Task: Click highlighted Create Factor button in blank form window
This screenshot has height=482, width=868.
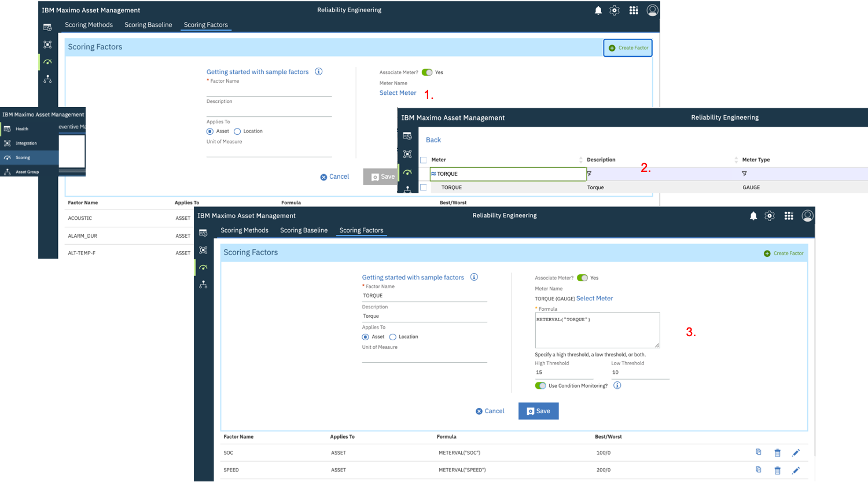Action: [x=628, y=48]
